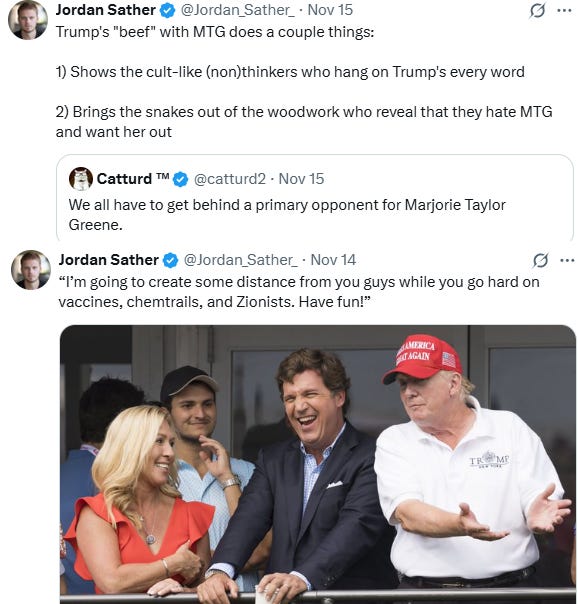Click verified badge on the Nov 15 Jordan Sather tweet
The height and width of the screenshot is (604, 578).
[x=167, y=11]
